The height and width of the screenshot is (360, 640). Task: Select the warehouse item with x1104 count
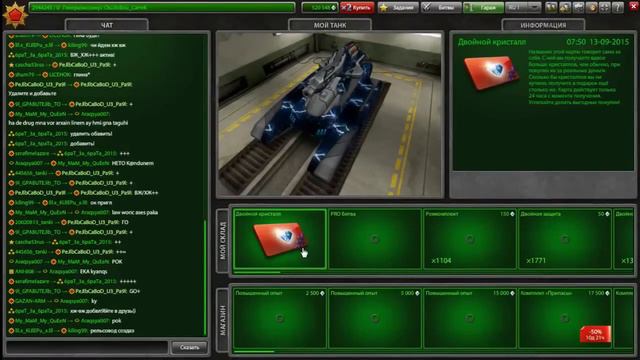click(x=469, y=239)
